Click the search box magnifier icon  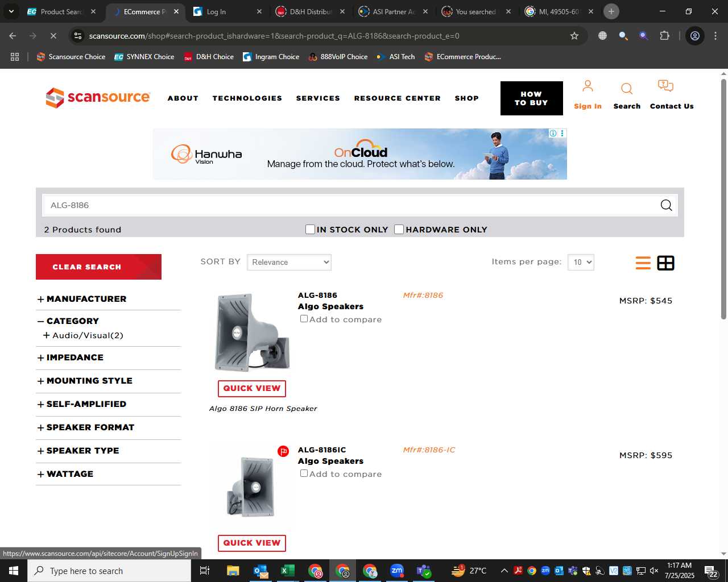[x=666, y=205]
